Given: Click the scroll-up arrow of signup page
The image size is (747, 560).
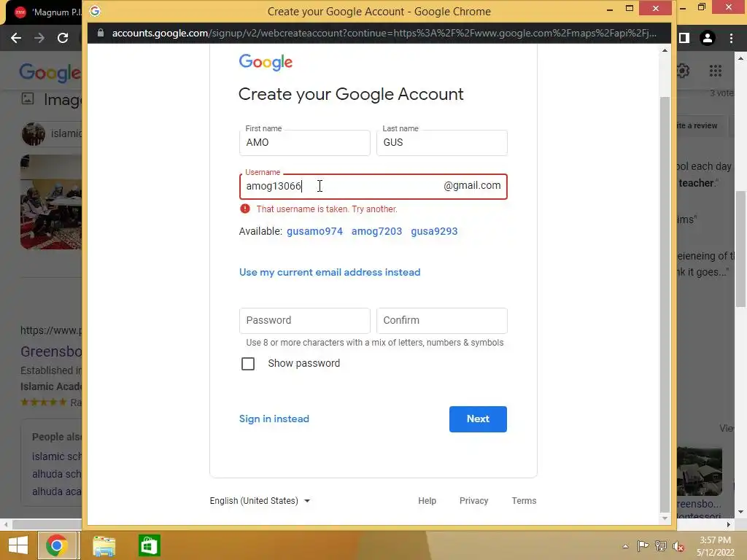Looking at the screenshot, I should coord(665,50).
